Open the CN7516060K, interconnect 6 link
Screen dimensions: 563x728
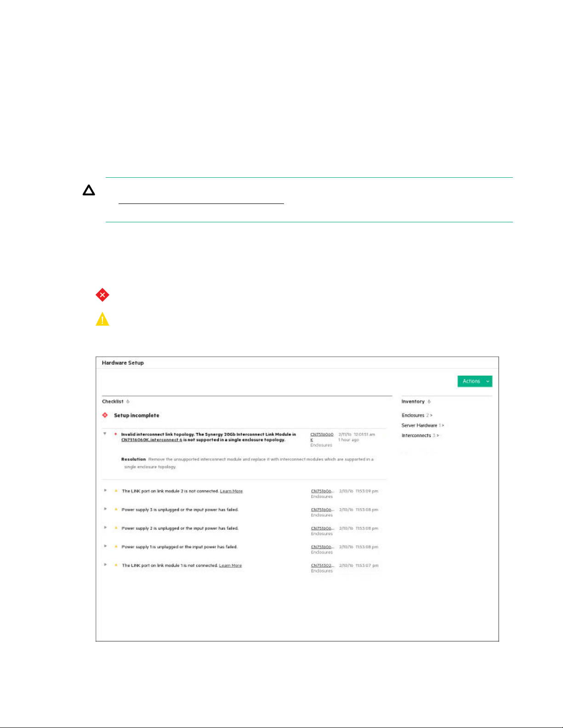coord(152,440)
